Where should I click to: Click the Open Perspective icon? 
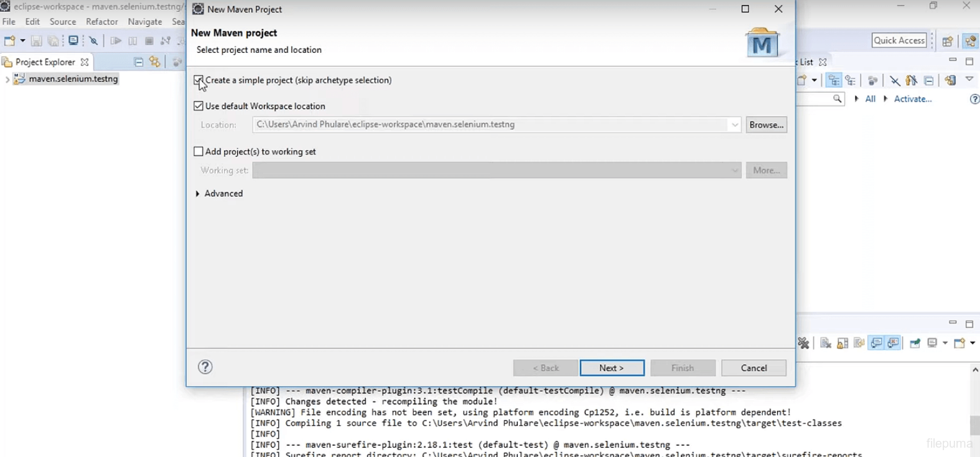coord(947,41)
